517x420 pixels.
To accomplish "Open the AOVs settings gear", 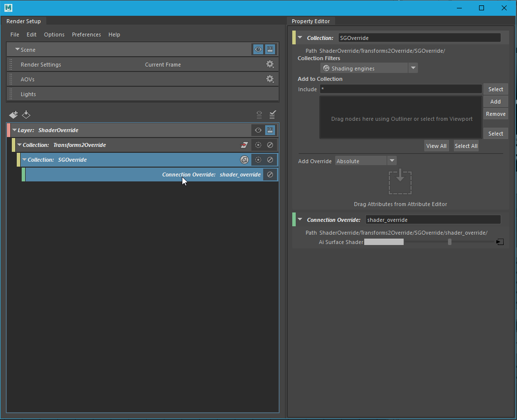I will (270, 79).
